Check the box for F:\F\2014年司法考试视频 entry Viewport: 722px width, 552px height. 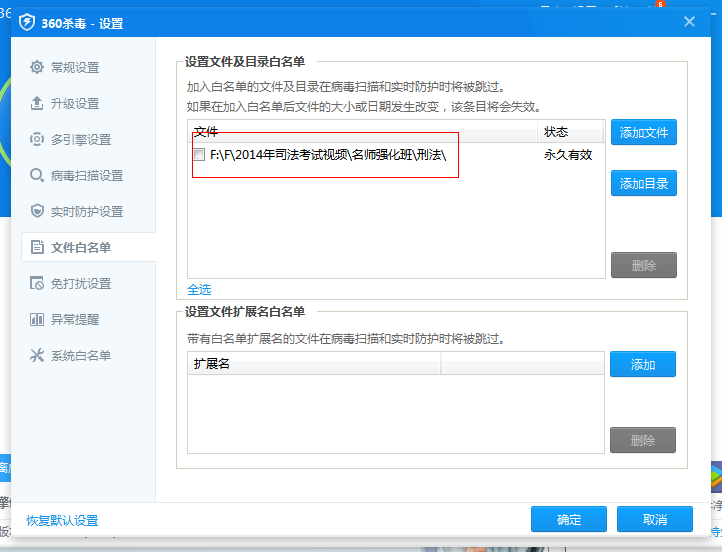coord(199,155)
